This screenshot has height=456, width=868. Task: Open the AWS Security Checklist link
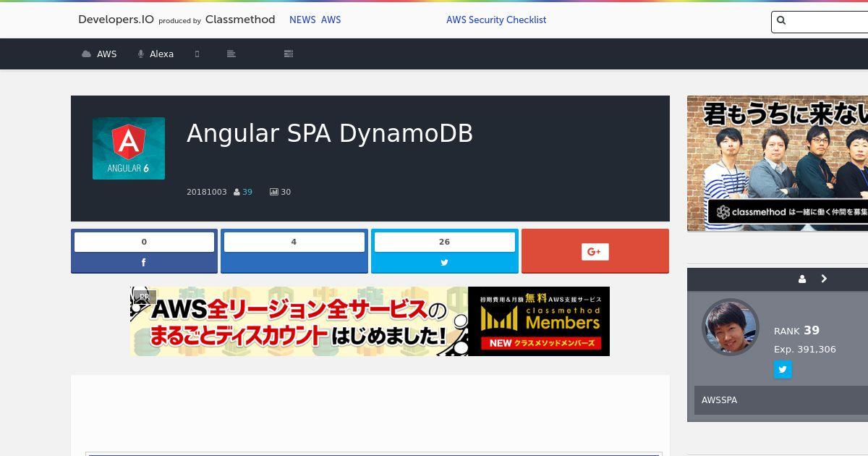pyautogui.click(x=496, y=20)
